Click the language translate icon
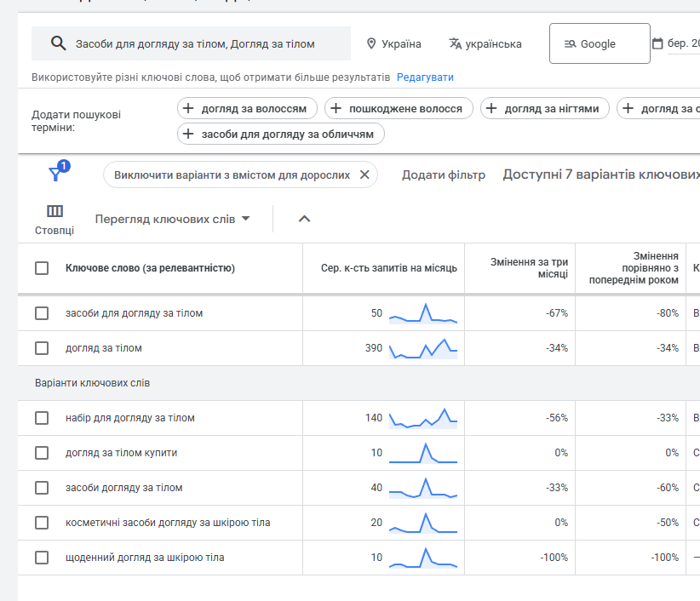 point(456,43)
